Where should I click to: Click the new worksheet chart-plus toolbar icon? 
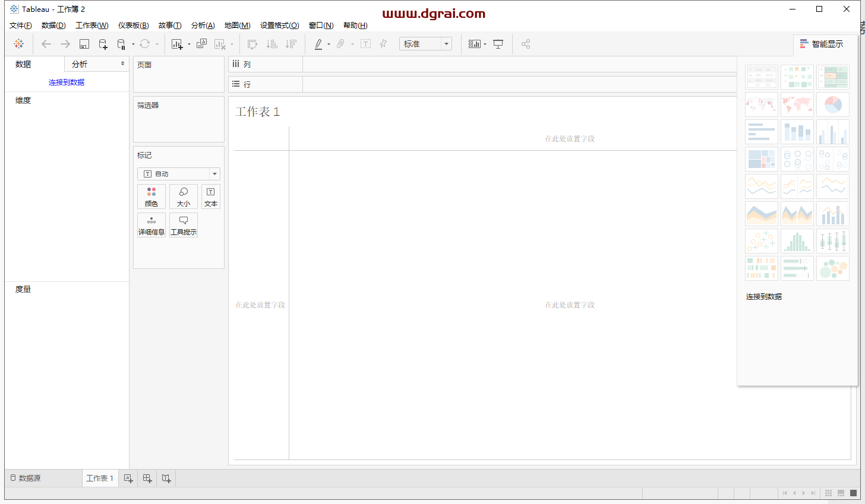[x=176, y=44]
